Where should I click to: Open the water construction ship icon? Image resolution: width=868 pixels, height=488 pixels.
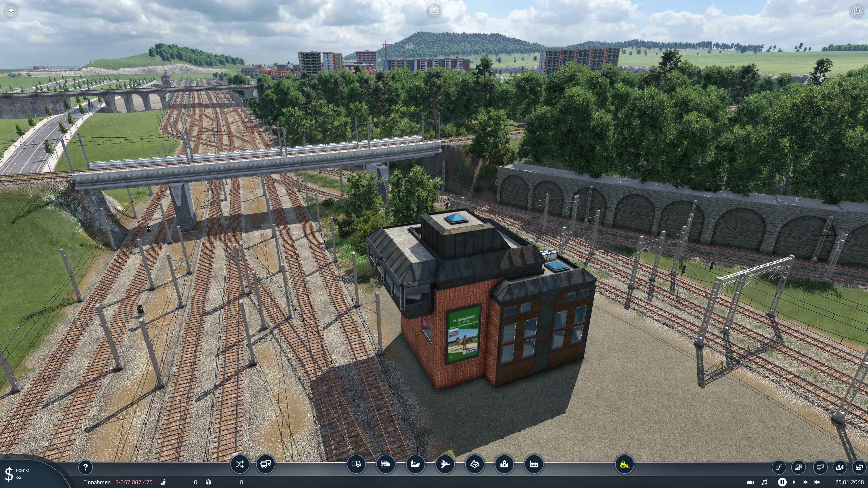[x=415, y=465]
